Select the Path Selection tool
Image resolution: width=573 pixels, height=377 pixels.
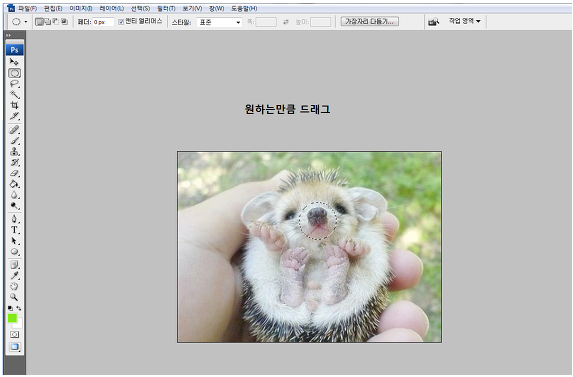point(14,241)
